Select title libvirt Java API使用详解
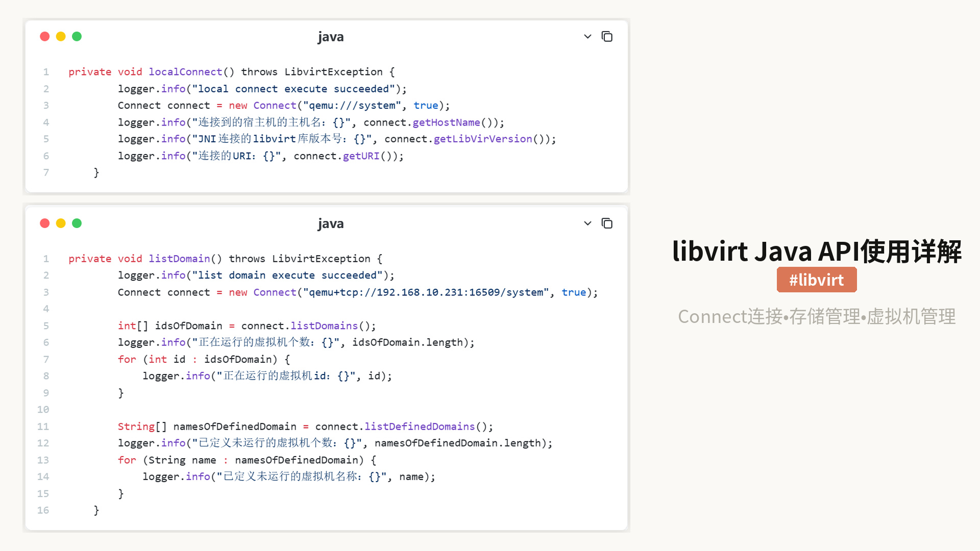 pyautogui.click(x=817, y=252)
